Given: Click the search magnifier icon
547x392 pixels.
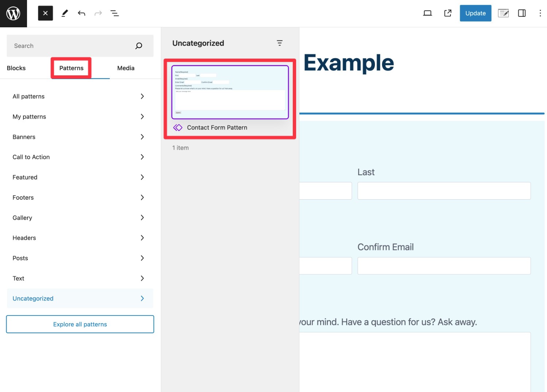Looking at the screenshot, I should coord(139,46).
